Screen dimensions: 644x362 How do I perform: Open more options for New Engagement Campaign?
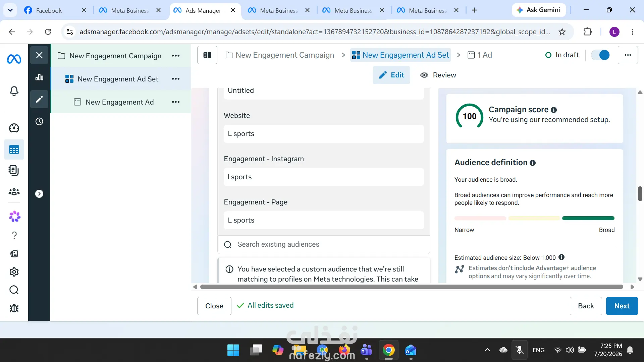[176, 56]
